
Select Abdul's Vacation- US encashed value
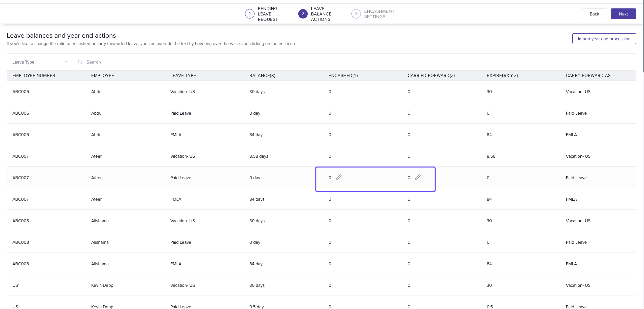pos(330,91)
